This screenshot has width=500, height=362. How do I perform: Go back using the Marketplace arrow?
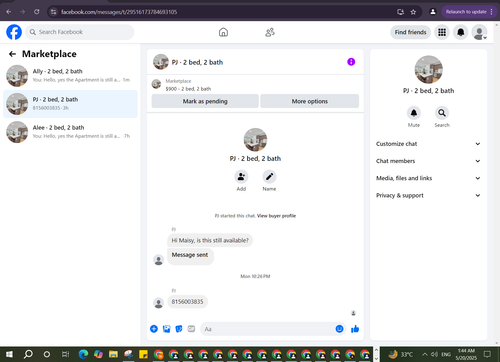[12, 54]
